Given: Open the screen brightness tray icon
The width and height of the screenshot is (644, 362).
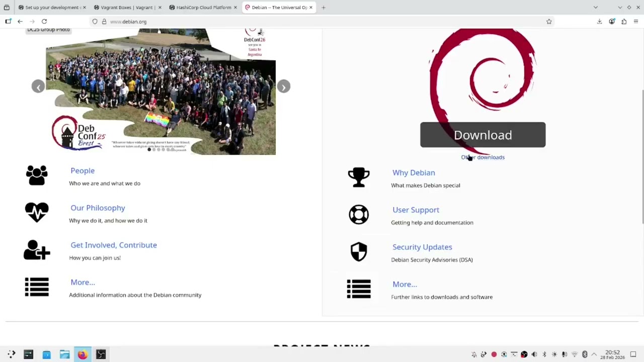Looking at the screenshot, I should (554, 354).
